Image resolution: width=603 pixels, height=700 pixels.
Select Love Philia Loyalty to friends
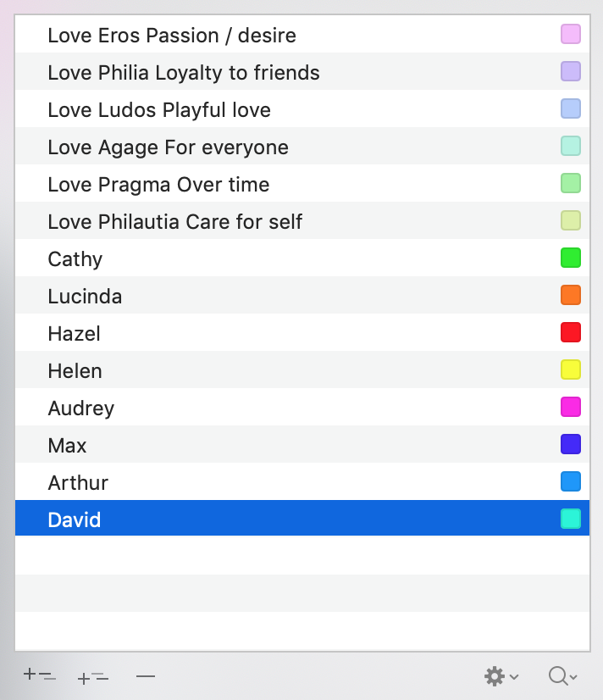tap(302, 71)
